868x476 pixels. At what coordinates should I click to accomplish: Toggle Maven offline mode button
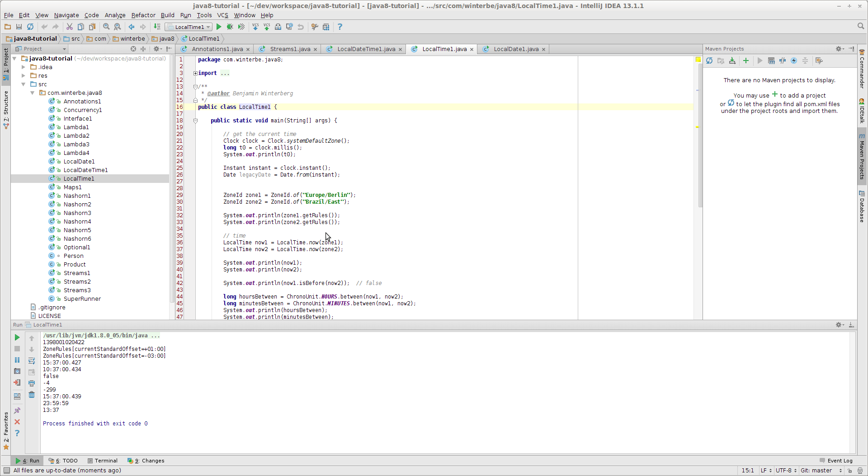(783, 61)
